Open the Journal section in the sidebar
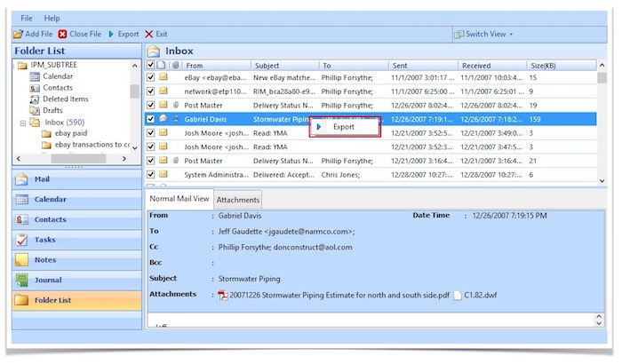The height and width of the screenshot is (364, 622). coord(48,280)
